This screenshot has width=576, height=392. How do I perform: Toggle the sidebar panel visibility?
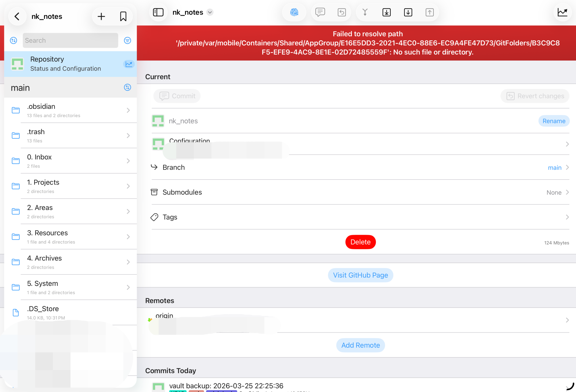(158, 12)
